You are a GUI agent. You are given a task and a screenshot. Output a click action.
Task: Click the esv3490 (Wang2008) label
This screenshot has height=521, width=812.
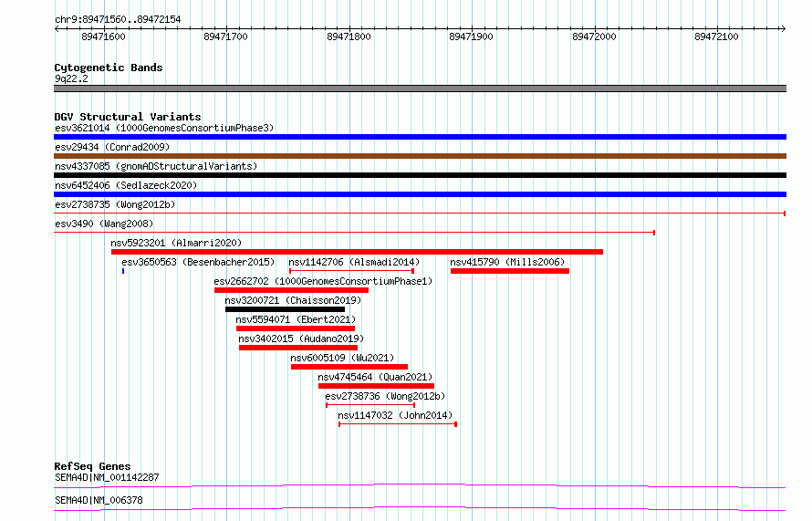tap(104, 224)
